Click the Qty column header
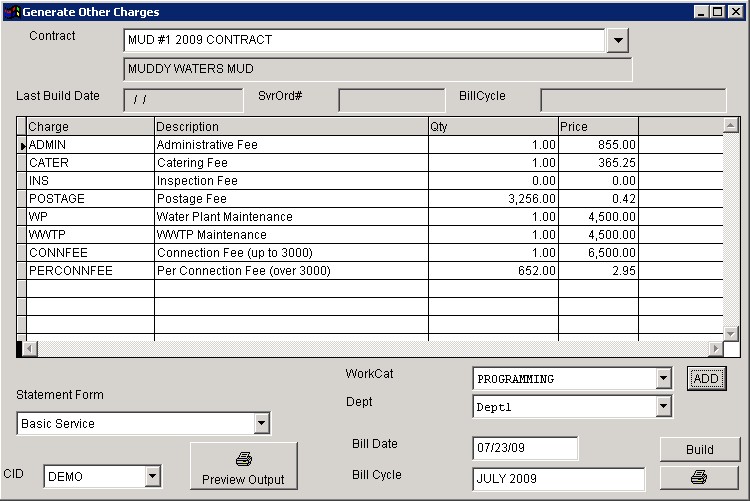Viewport: 750px width, 501px height. click(492, 127)
